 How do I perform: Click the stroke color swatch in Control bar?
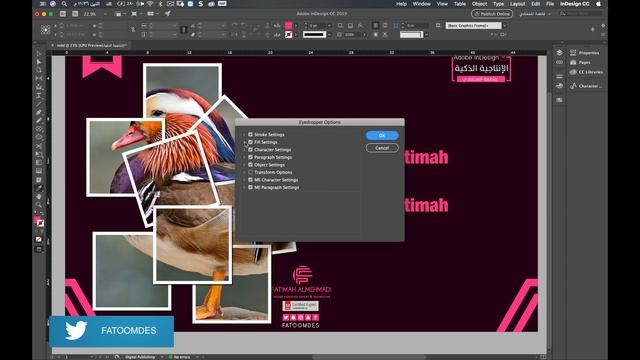click(x=289, y=35)
